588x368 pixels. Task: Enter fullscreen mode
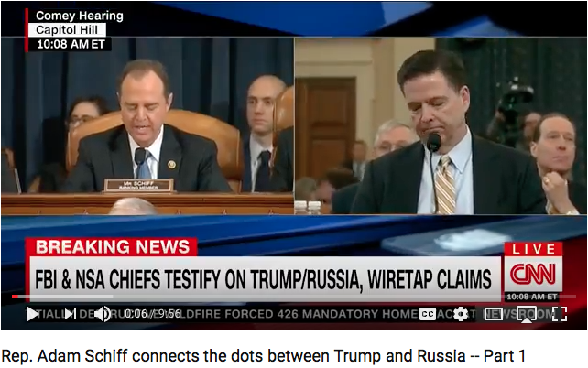560,314
